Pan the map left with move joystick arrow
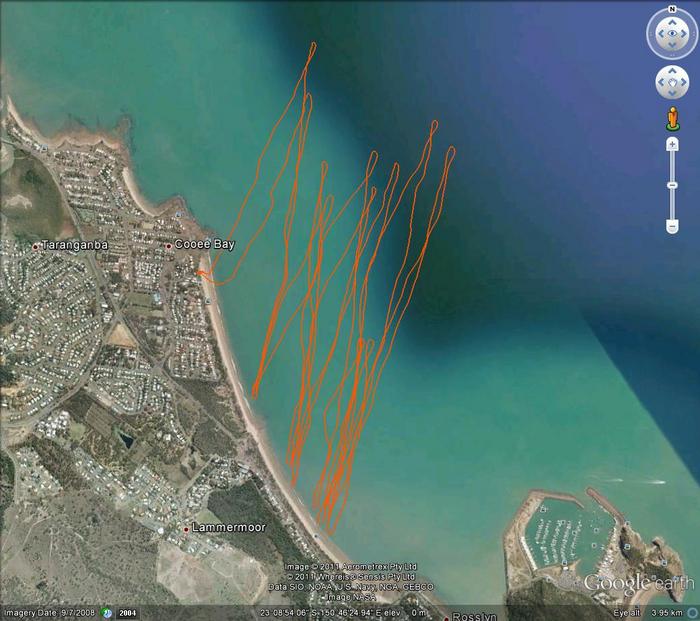 click(660, 82)
